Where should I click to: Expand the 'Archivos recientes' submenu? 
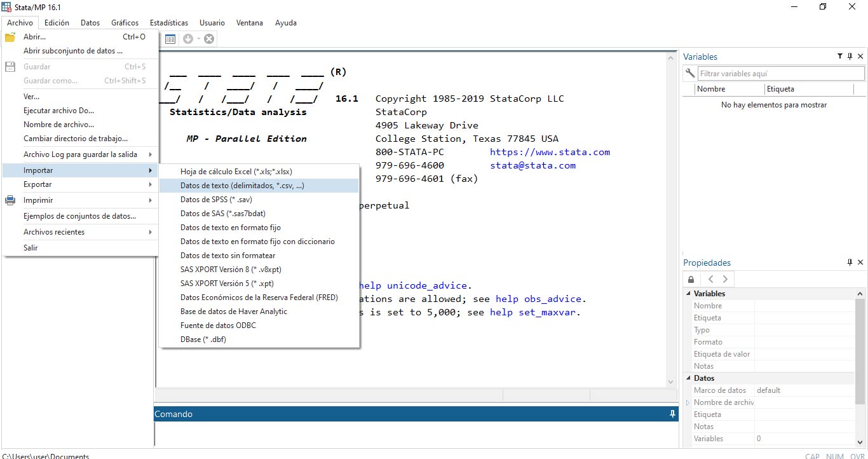coord(80,232)
